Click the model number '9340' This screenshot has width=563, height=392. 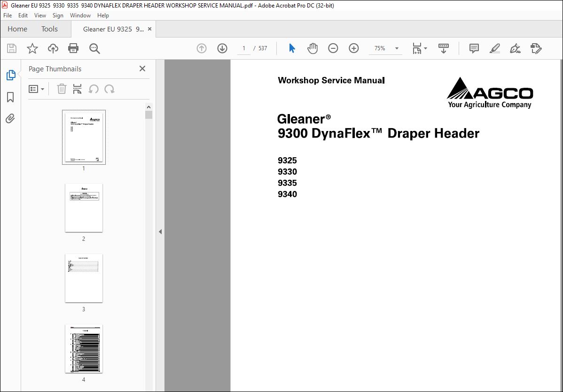[287, 194]
